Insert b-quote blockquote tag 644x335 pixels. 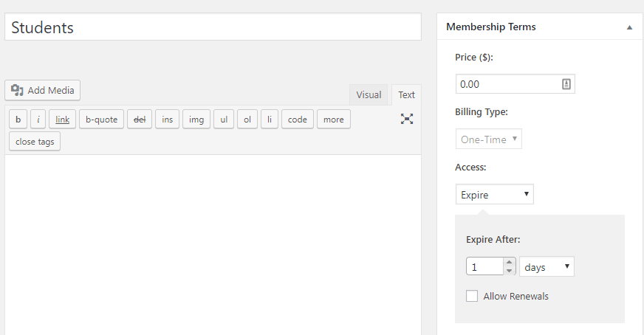[101, 120]
